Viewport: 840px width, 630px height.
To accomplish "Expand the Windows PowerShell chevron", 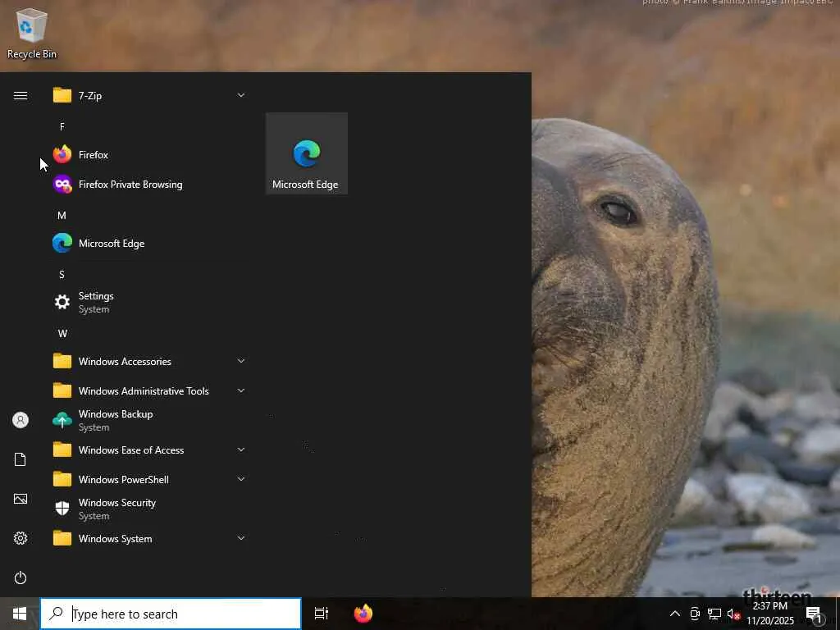I will point(241,479).
